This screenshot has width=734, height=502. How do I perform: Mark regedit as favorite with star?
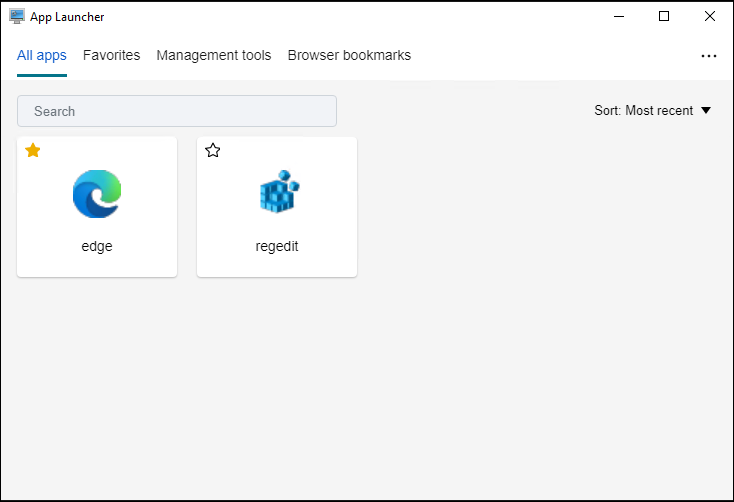pyautogui.click(x=213, y=151)
